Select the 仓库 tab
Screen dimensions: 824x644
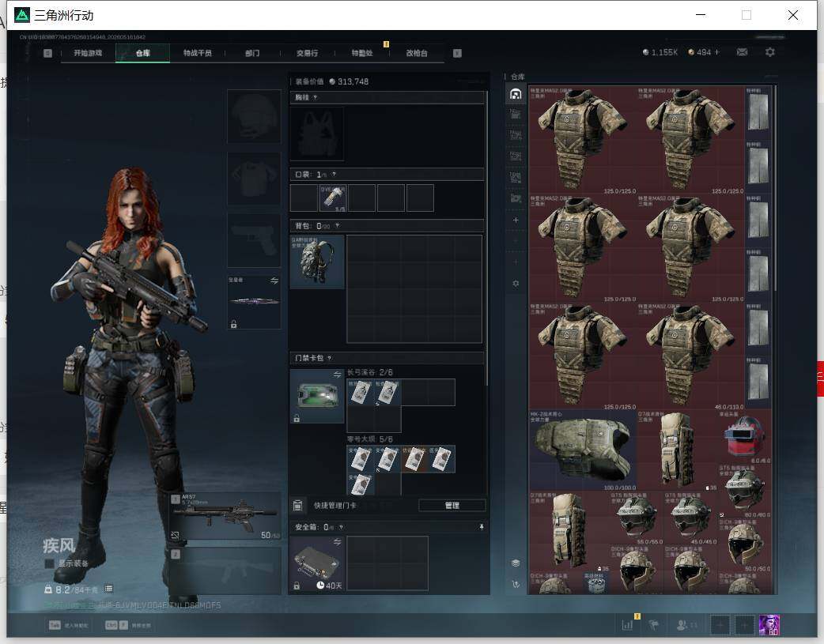pyautogui.click(x=142, y=53)
